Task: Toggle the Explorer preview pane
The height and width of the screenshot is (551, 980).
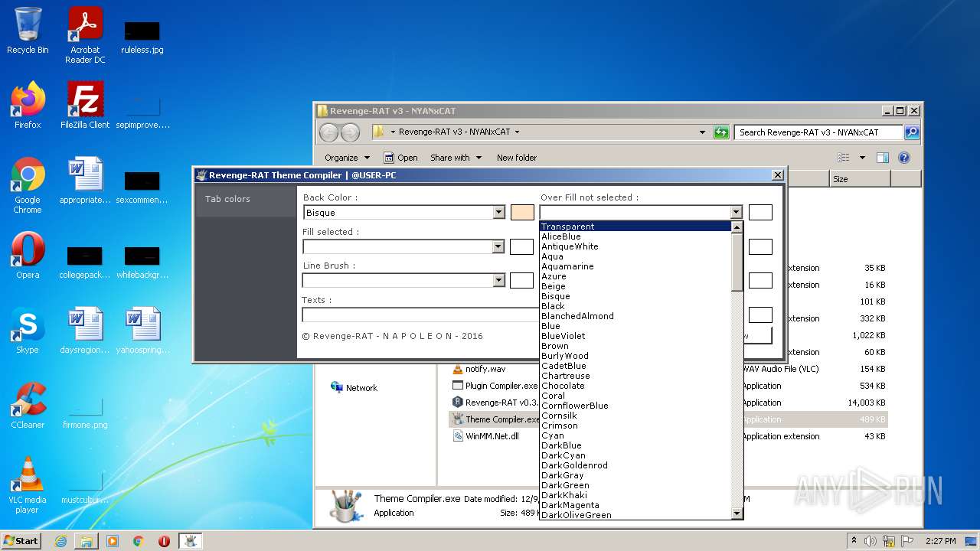Action: [x=882, y=158]
